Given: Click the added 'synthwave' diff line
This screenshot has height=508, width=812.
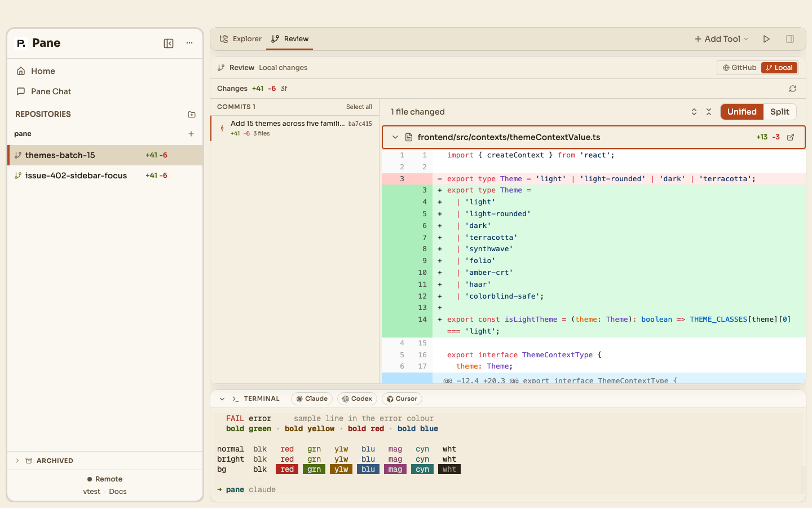Looking at the screenshot, I should [594, 249].
